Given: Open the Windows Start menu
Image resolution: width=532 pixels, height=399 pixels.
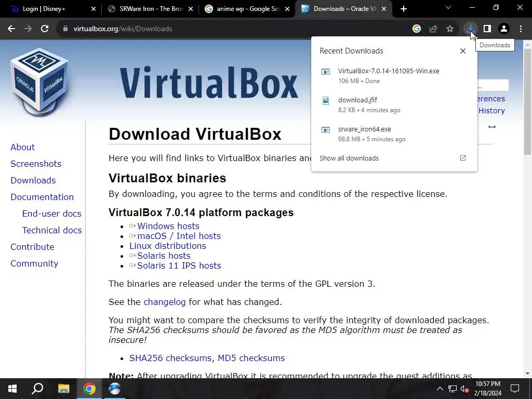Looking at the screenshot, I should pyautogui.click(x=12, y=389).
